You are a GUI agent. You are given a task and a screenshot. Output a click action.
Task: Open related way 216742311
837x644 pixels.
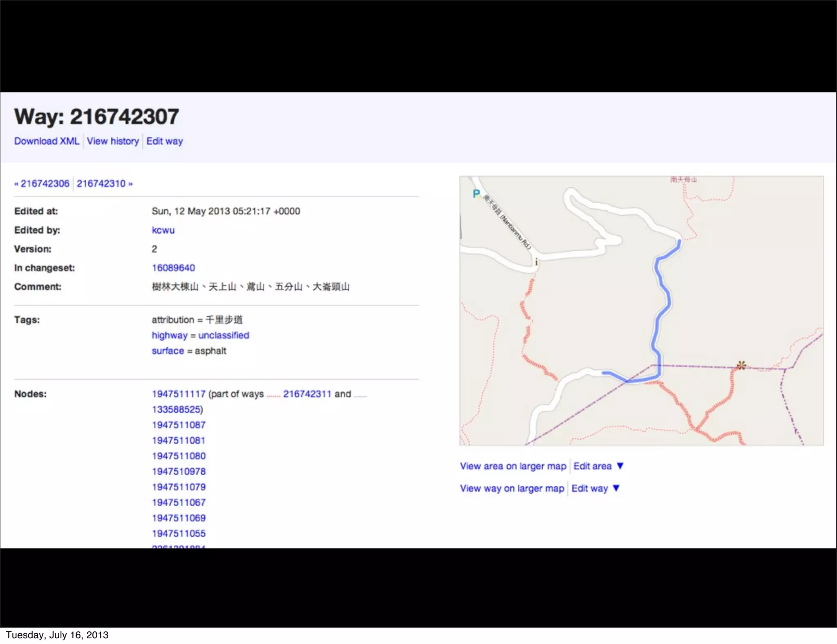point(307,394)
